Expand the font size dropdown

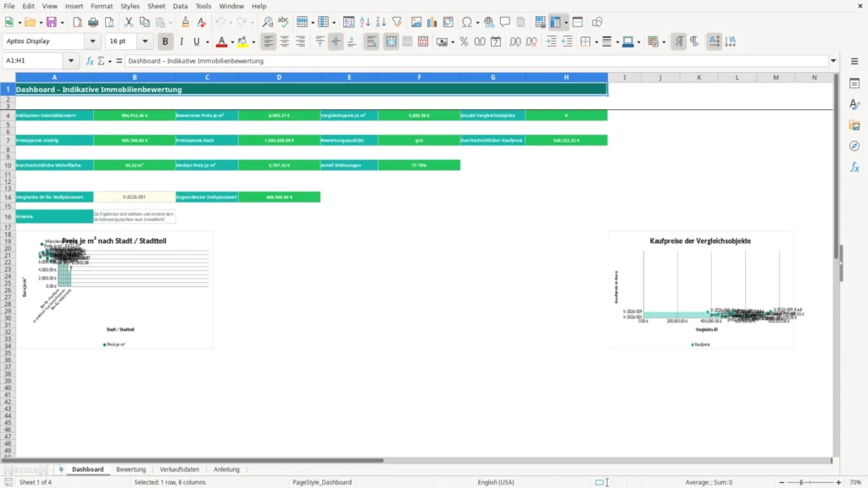[145, 41]
